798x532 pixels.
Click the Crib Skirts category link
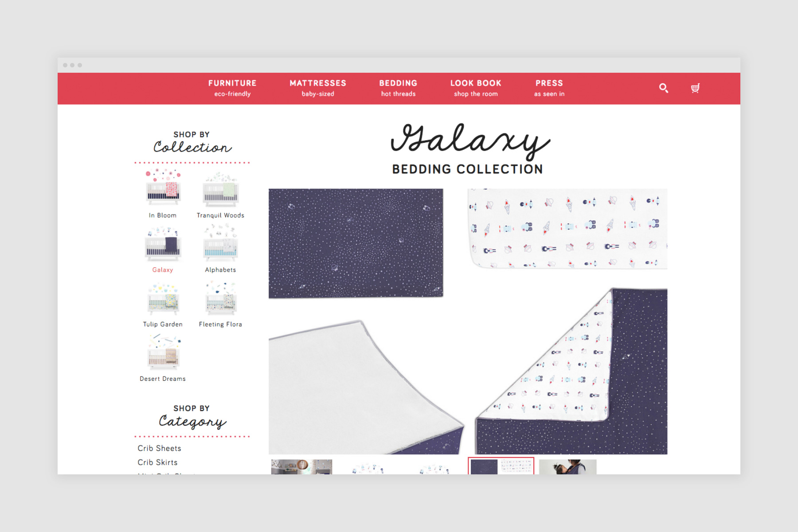(157, 462)
